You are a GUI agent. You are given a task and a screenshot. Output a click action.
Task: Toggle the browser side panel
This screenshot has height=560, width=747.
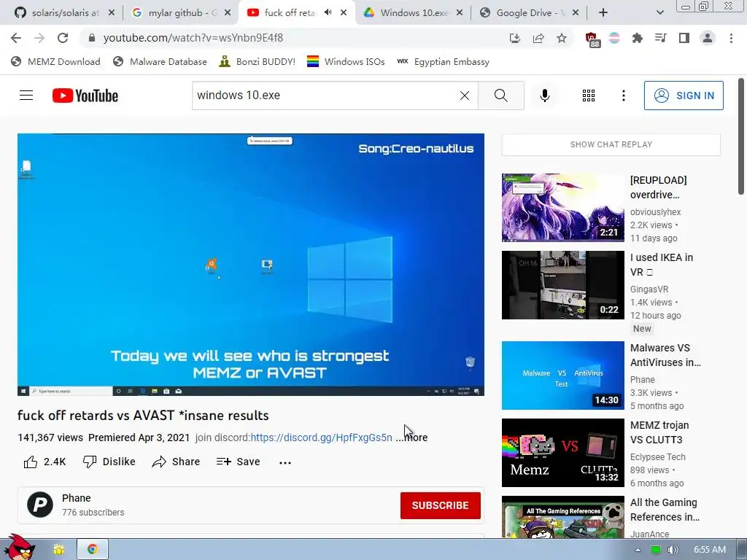684,38
